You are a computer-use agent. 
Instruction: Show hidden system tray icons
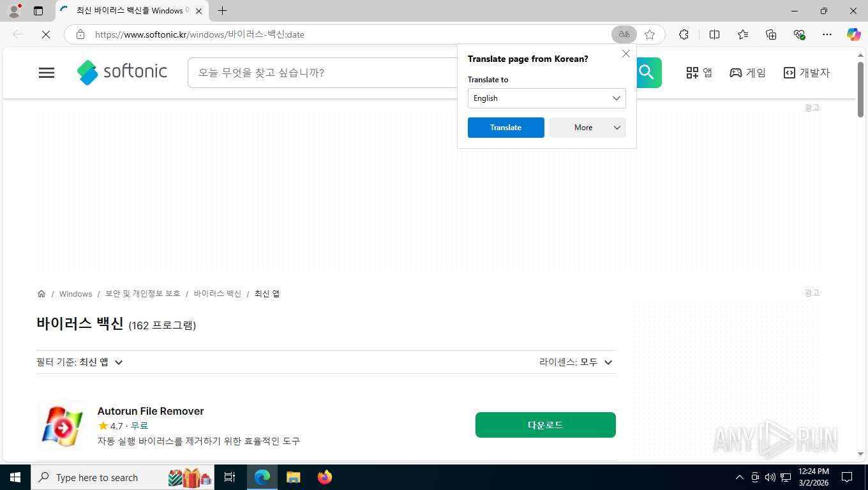click(x=740, y=477)
